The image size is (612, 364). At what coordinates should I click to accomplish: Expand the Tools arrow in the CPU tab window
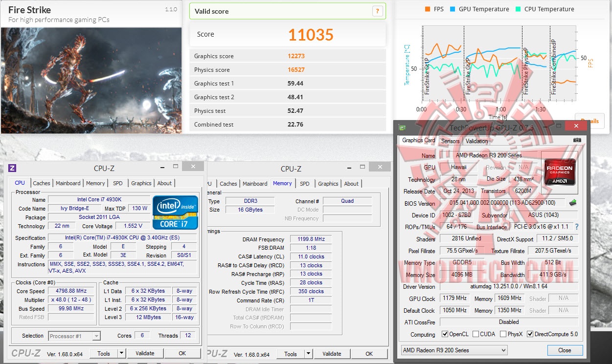tap(122, 353)
